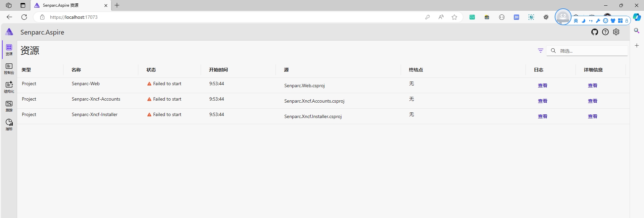Open the dashboard settings gear
This screenshot has width=644, height=218.
[616, 32]
